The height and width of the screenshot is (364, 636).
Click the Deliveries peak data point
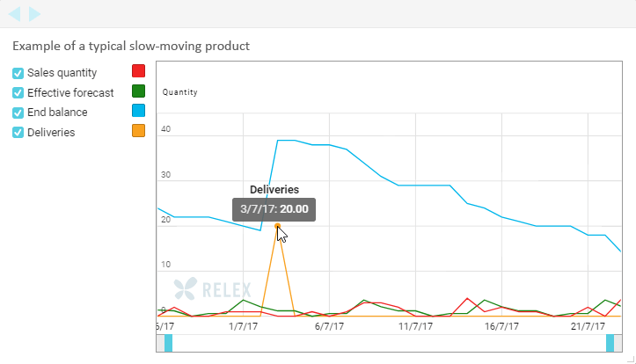click(x=278, y=226)
